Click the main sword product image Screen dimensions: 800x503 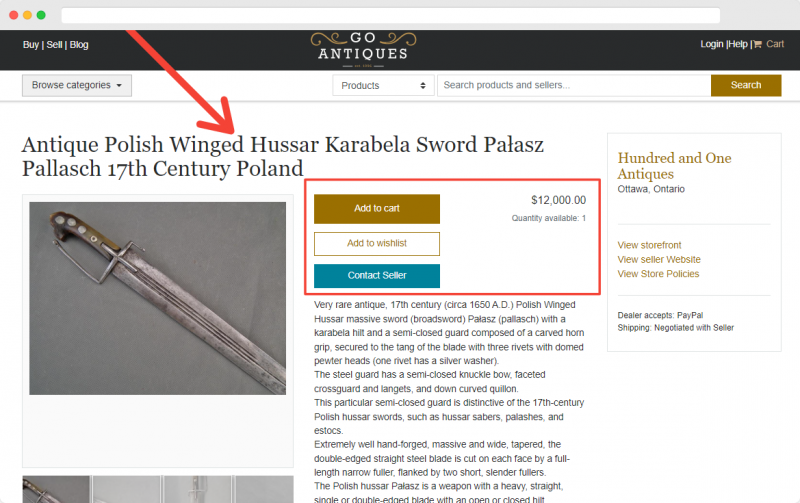(157, 298)
